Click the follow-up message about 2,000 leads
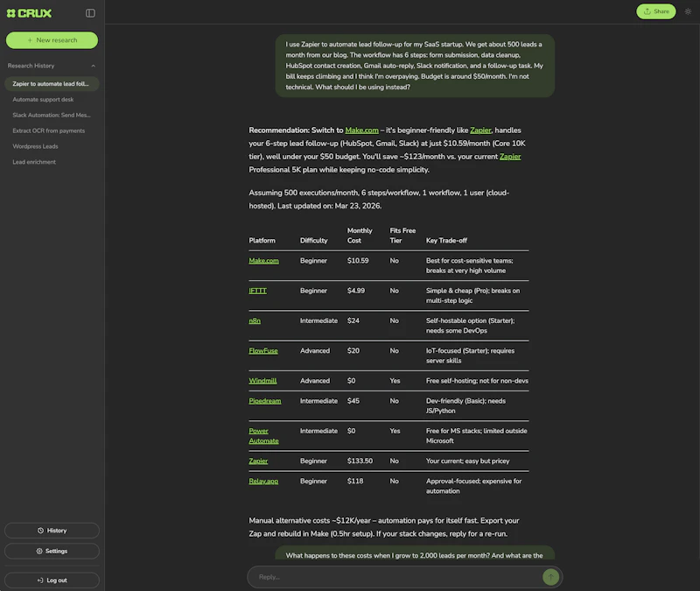 [x=415, y=553]
